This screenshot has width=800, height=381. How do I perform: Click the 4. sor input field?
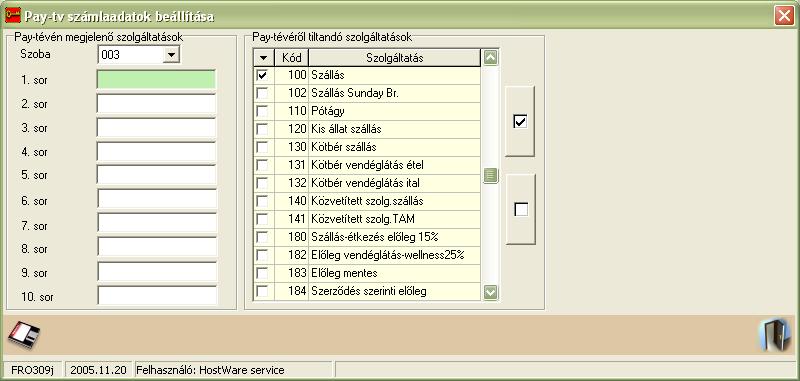pyautogui.click(x=156, y=152)
